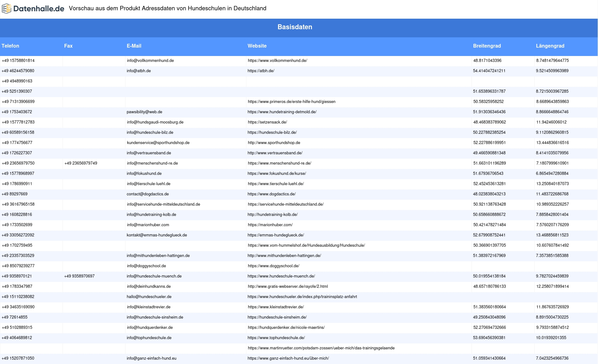Viewport: 598px width, 364px height.
Task: Click the E-Mail column header
Action: [134, 46]
